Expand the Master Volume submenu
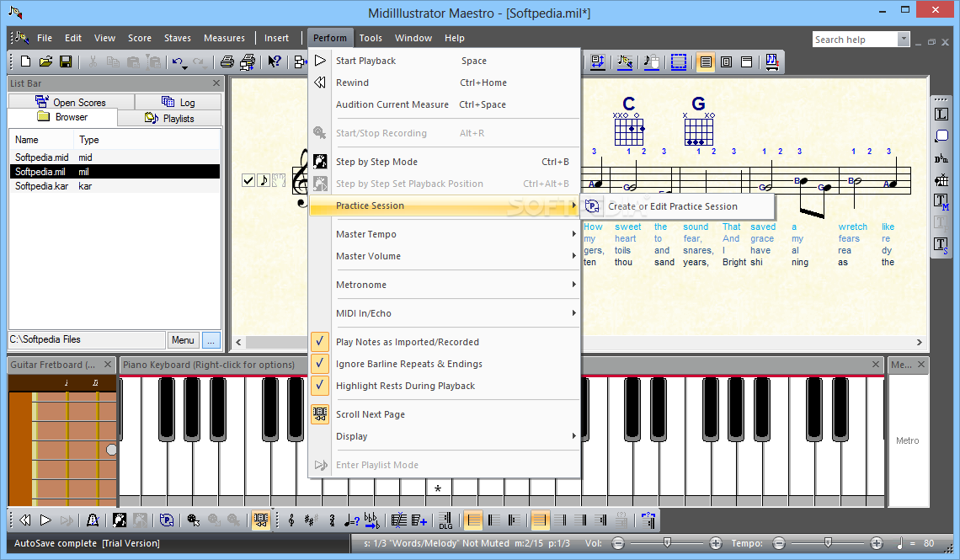This screenshot has height=560, width=960. 445,256
